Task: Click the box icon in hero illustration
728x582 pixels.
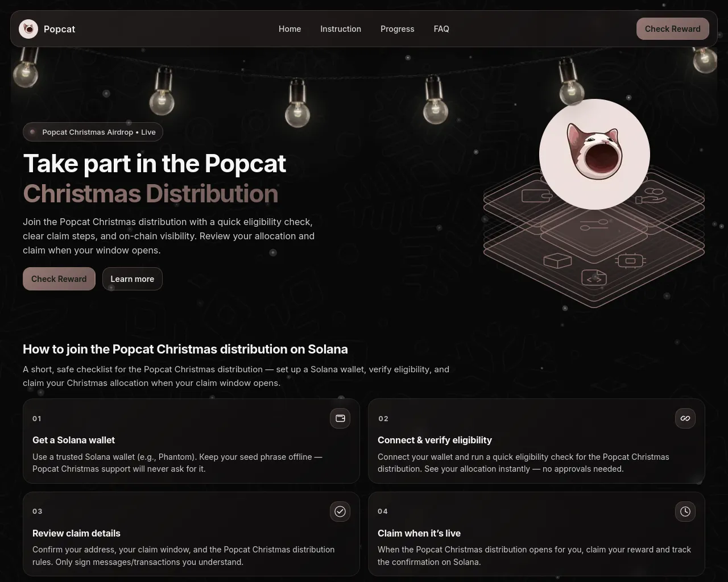Action: [557, 260]
